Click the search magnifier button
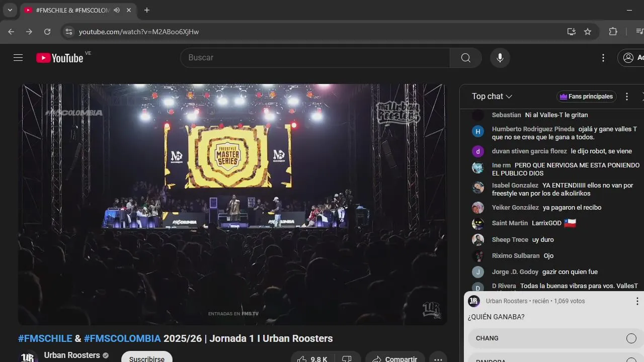Screen dimensions: 644x362 (466, 58)
